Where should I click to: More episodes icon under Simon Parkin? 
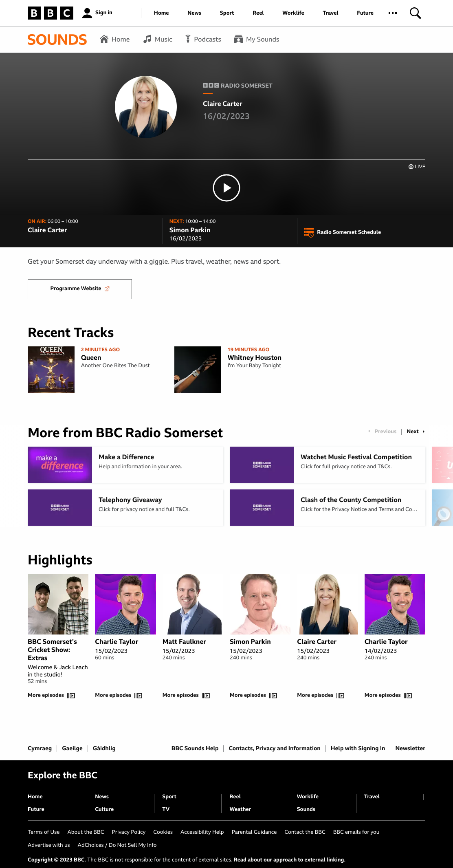(273, 696)
